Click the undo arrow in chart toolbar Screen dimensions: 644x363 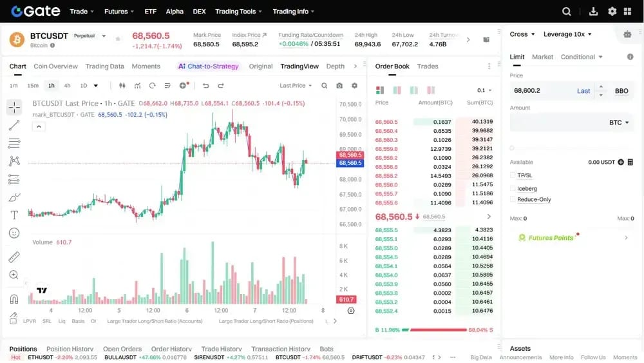click(x=206, y=86)
